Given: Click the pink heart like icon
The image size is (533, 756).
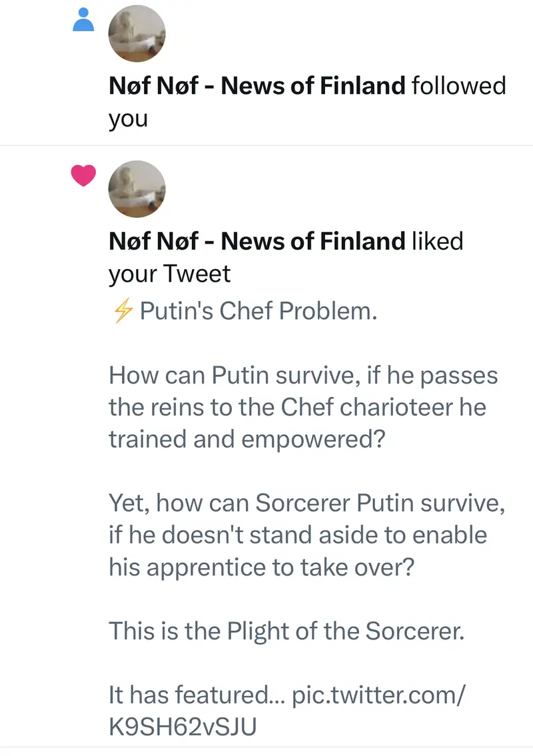Looking at the screenshot, I should [x=83, y=176].
